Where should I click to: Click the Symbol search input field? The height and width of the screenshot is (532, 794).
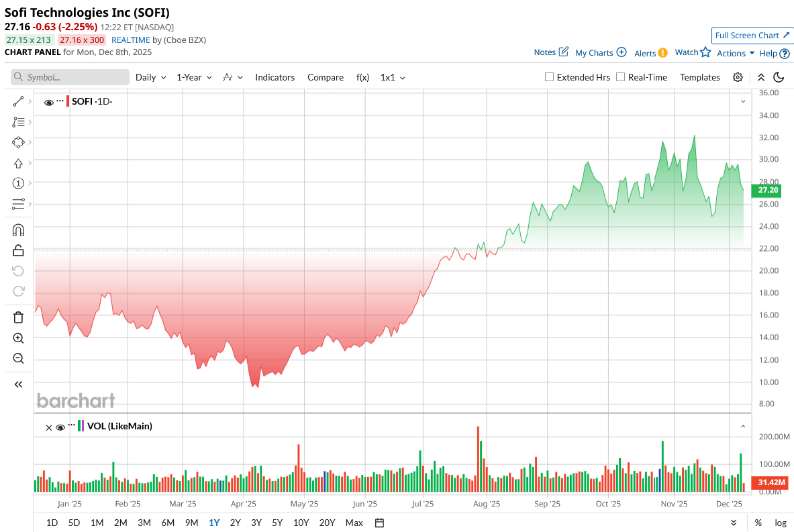pos(70,77)
